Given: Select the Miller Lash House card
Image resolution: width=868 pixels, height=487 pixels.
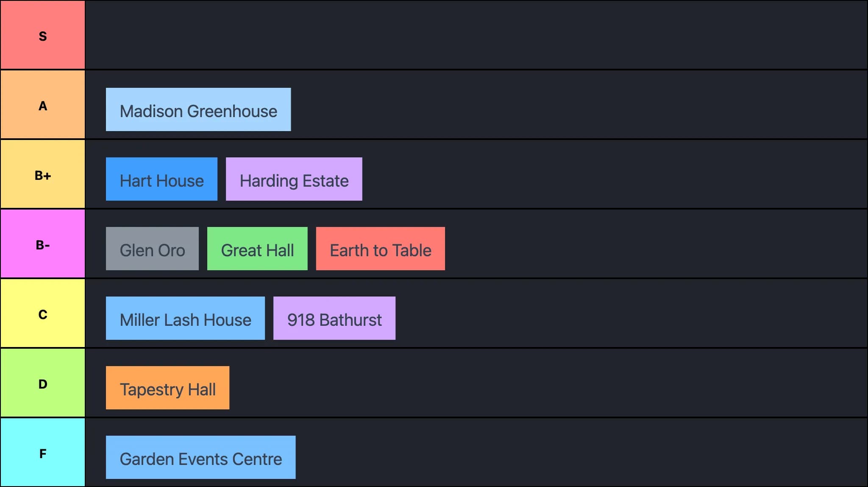Looking at the screenshot, I should tap(185, 318).
